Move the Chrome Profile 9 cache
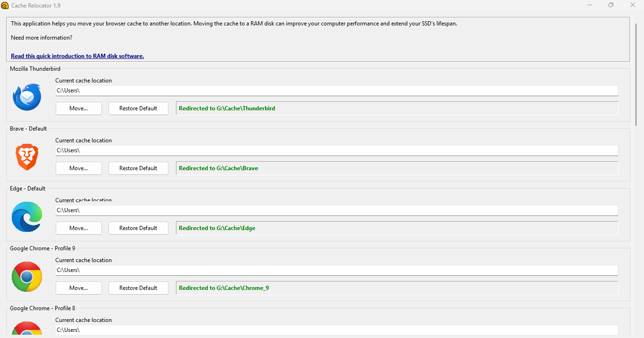This screenshot has width=644, height=338. 79,288
